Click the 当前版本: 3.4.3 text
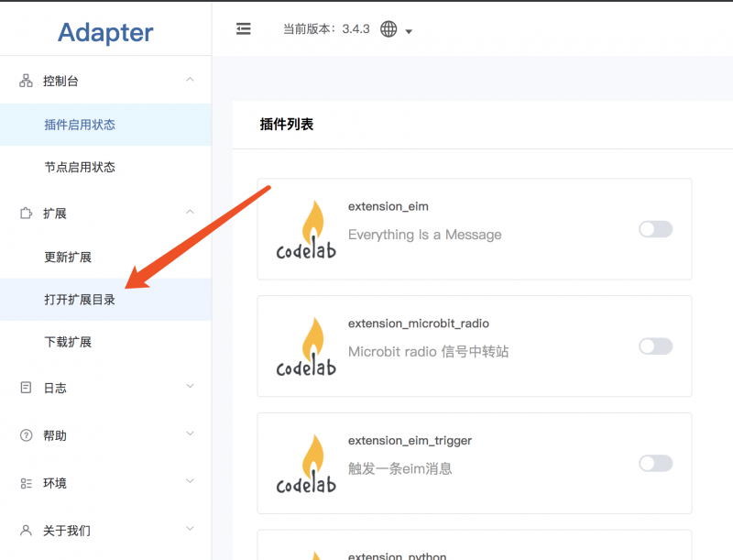This screenshot has height=560, width=733. click(x=326, y=29)
